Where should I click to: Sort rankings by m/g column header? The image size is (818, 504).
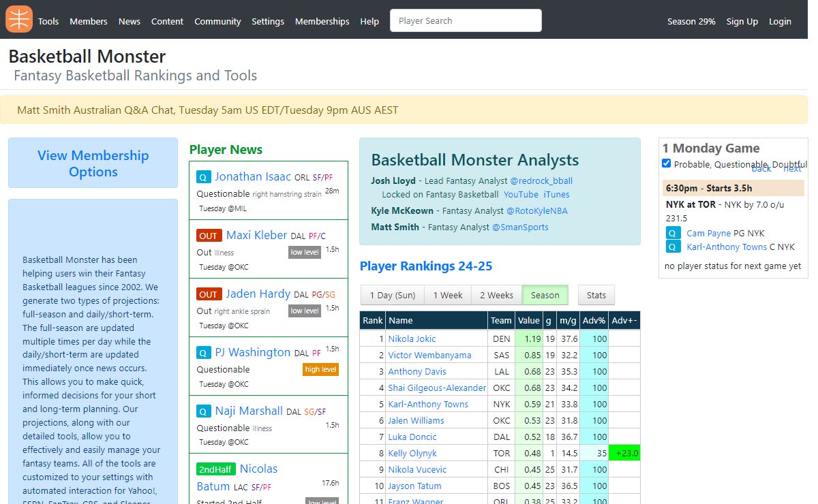(x=568, y=320)
